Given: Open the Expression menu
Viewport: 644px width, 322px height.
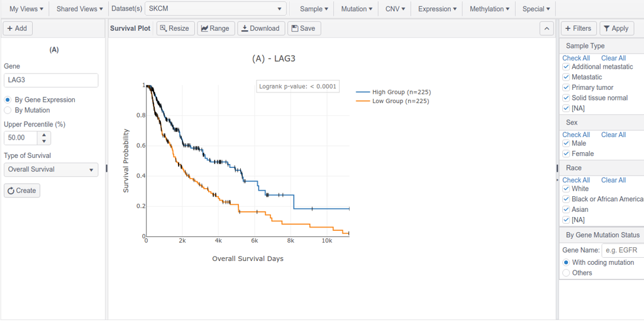Looking at the screenshot, I should [x=438, y=9].
